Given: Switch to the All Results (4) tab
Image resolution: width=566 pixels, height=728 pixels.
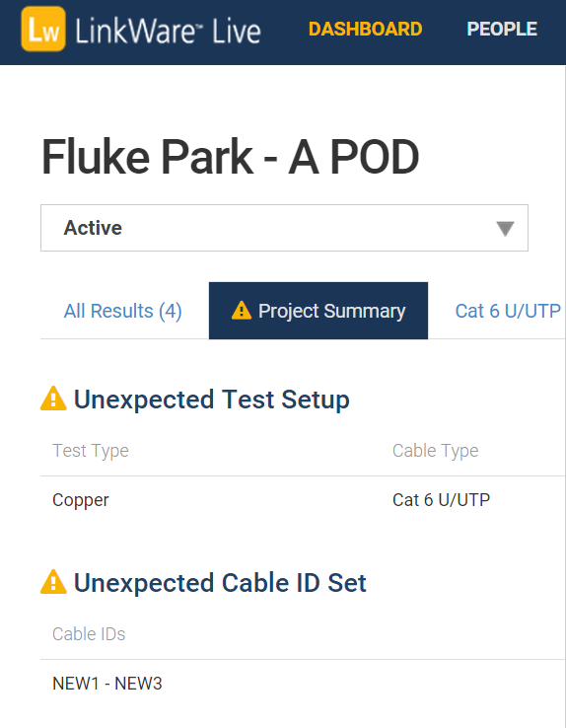Looking at the screenshot, I should (x=123, y=311).
